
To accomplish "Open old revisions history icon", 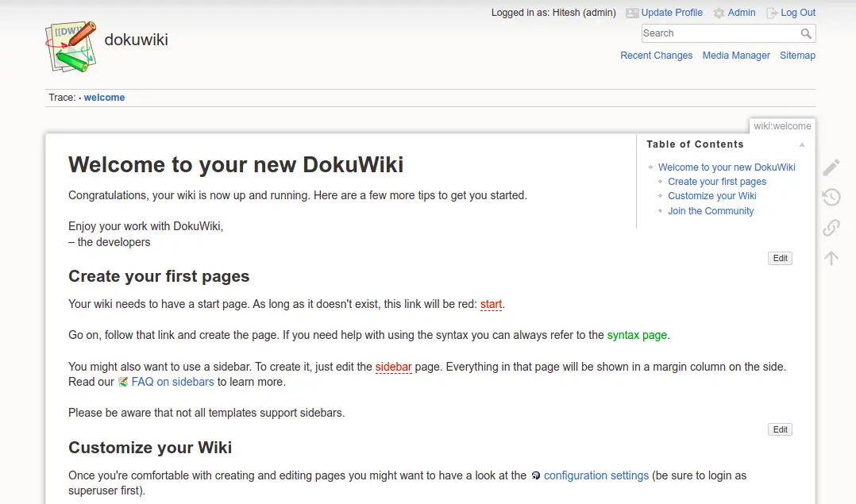I will [x=831, y=197].
